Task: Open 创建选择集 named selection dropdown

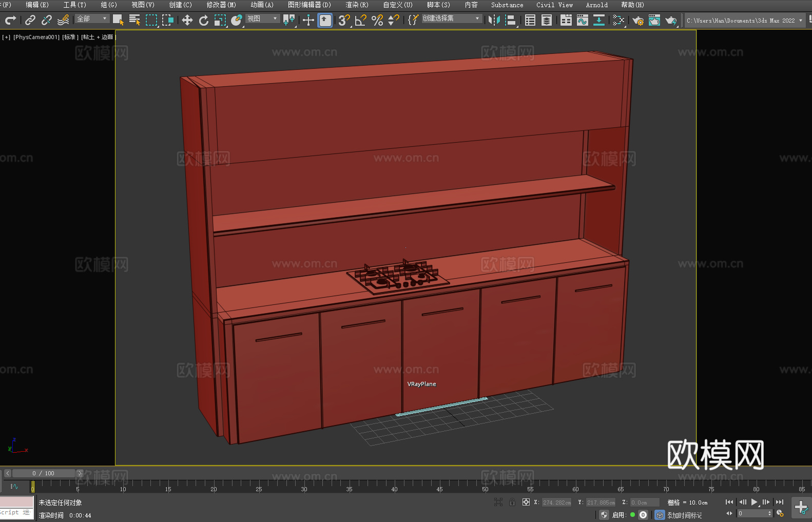Action: point(452,18)
